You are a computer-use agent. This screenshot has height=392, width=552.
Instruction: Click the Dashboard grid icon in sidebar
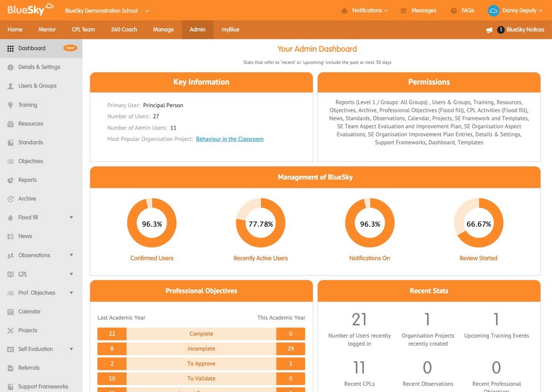(11, 48)
